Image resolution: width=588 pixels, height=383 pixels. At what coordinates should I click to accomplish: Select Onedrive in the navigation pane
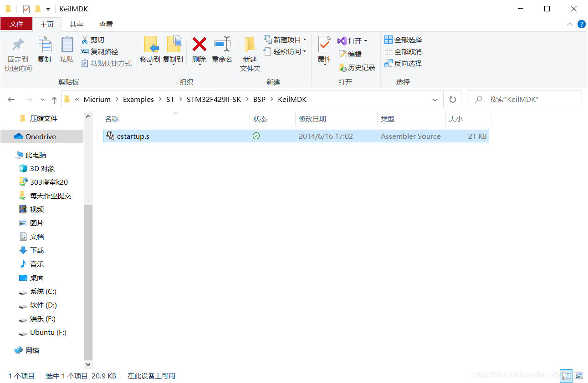click(x=42, y=136)
